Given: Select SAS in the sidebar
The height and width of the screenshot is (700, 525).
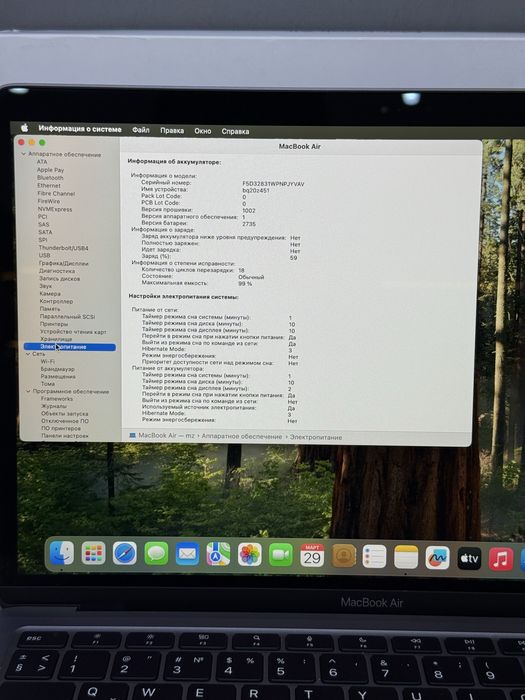Looking at the screenshot, I should click(44, 225).
